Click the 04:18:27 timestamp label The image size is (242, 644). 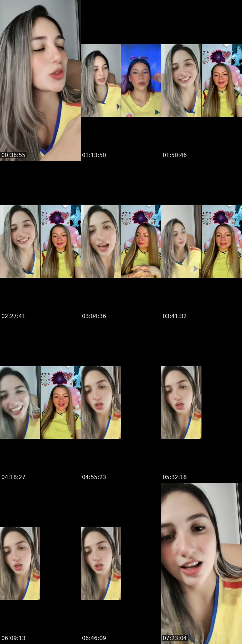pos(13,477)
